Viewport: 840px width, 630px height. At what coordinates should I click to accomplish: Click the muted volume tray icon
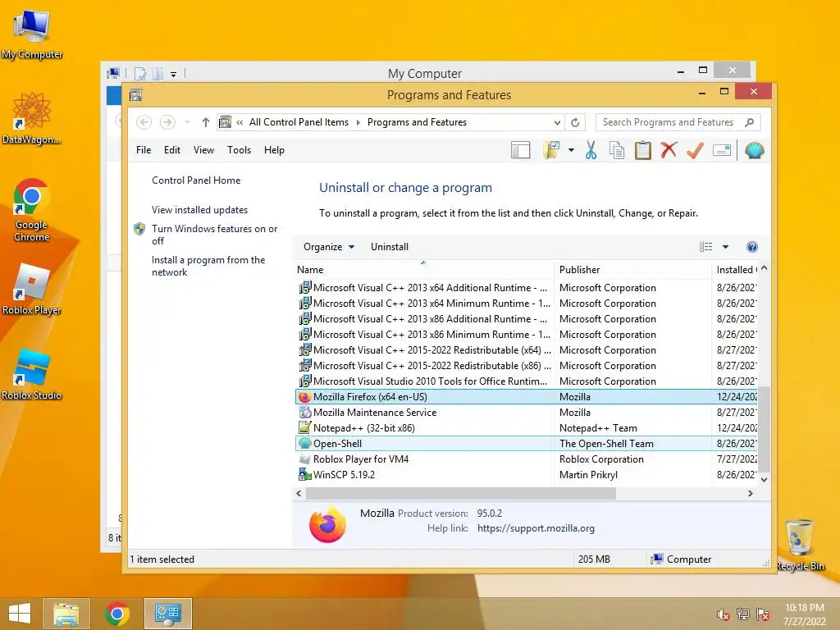pyautogui.click(x=723, y=614)
